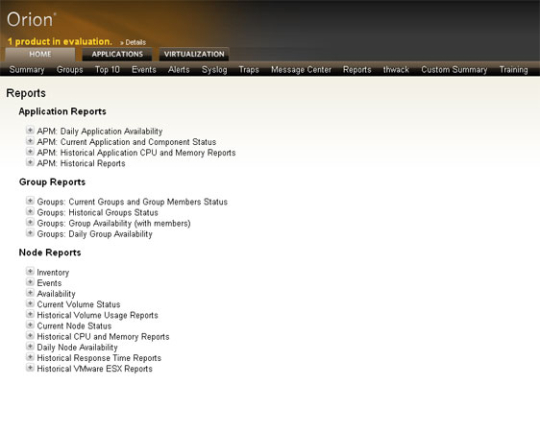The image size is (540, 434).
Task: Switch to the APPLICATIONS tab
Action: 117,54
